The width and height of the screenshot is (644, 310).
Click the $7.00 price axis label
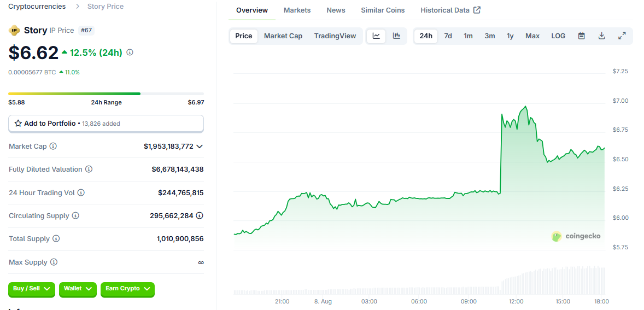tap(620, 101)
